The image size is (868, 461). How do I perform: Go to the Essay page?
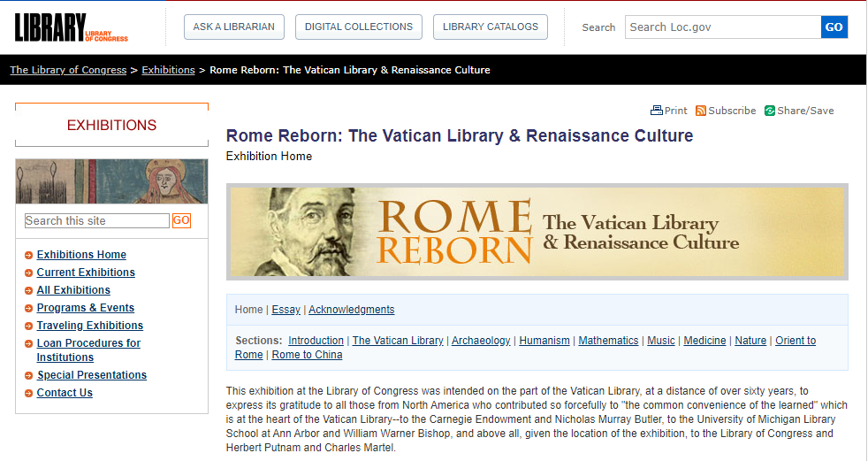pos(286,310)
